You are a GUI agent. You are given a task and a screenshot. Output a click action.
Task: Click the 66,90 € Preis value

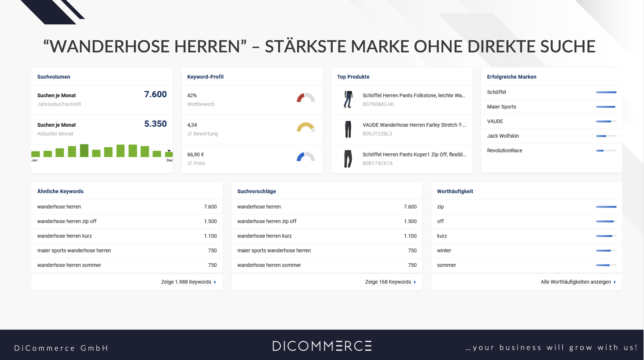tap(196, 154)
